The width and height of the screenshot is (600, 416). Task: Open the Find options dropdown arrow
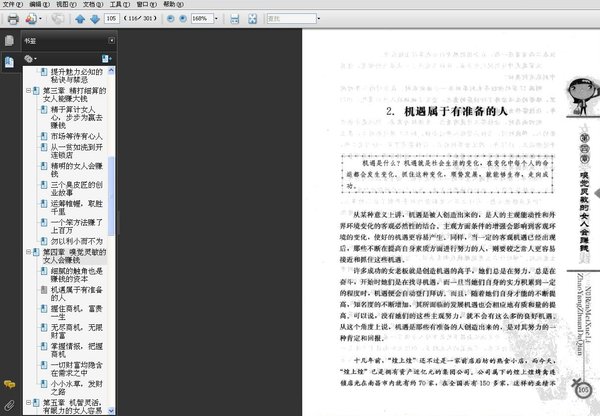point(319,18)
